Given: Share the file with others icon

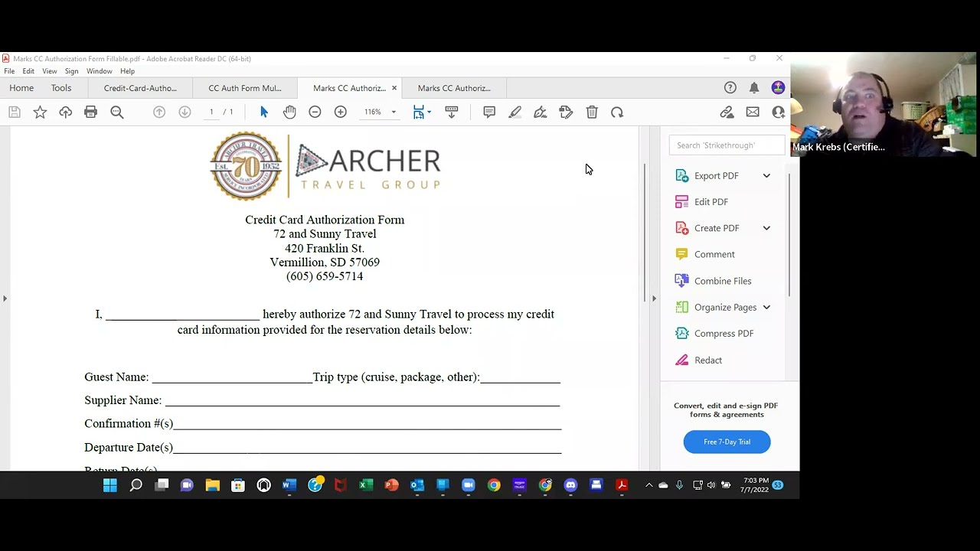Looking at the screenshot, I should pyautogui.click(x=779, y=112).
